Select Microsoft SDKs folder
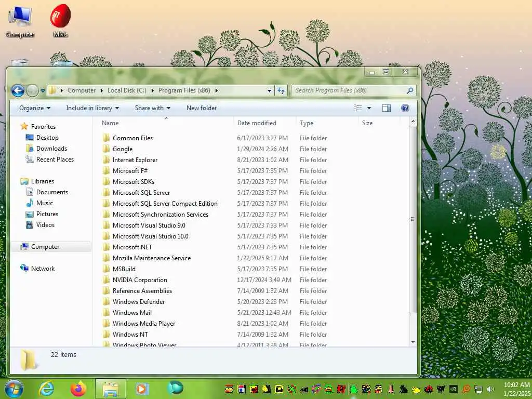 point(134,181)
